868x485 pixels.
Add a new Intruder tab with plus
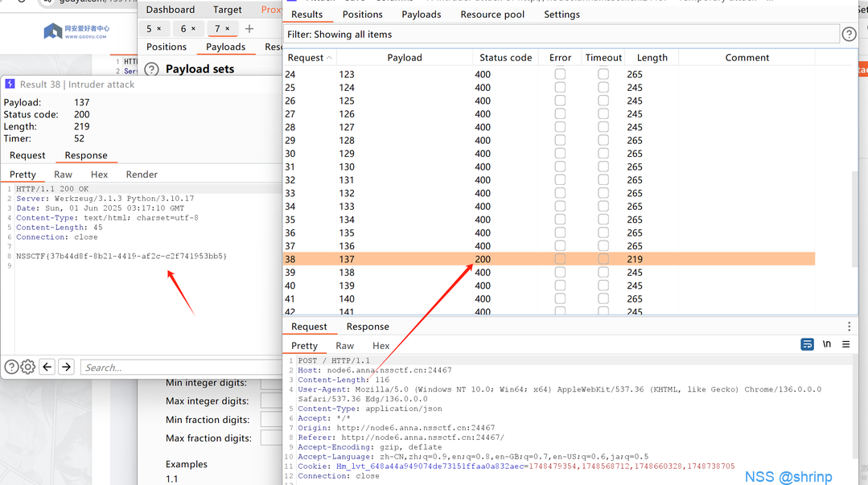coord(249,29)
